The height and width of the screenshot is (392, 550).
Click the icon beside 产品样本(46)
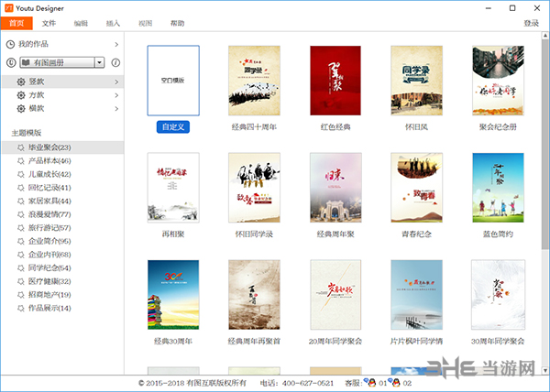tap(21, 161)
